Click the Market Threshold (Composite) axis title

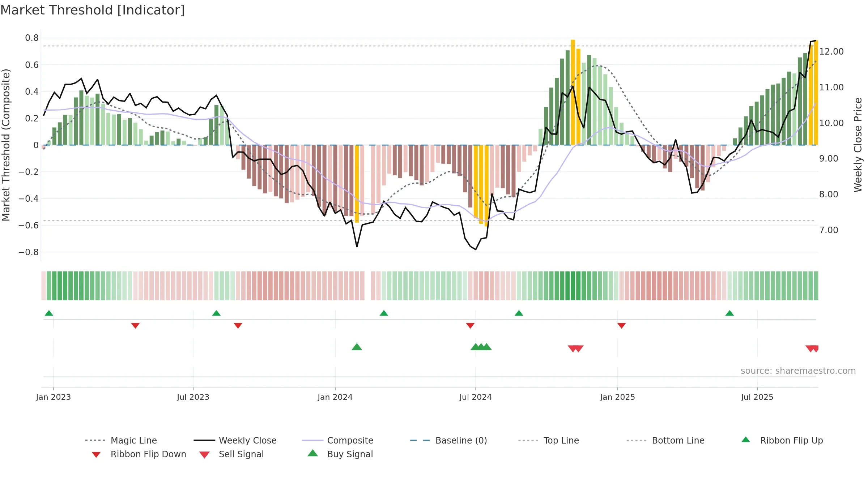6,145
